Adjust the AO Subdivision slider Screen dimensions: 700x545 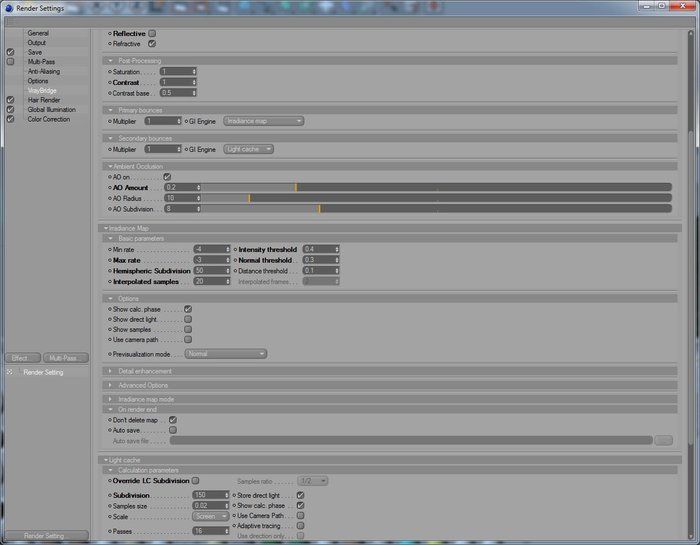pyautogui.click(x=436, y=208)
